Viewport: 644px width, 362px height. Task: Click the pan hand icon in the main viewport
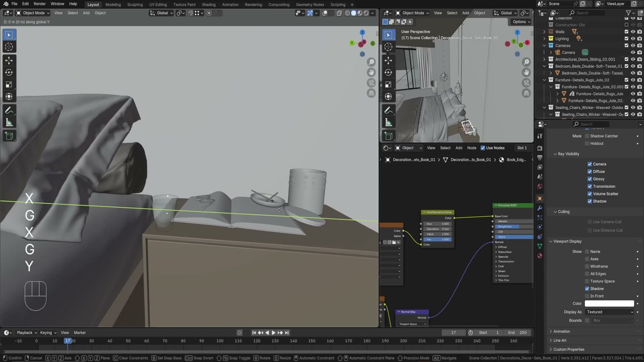pos(371,72)
